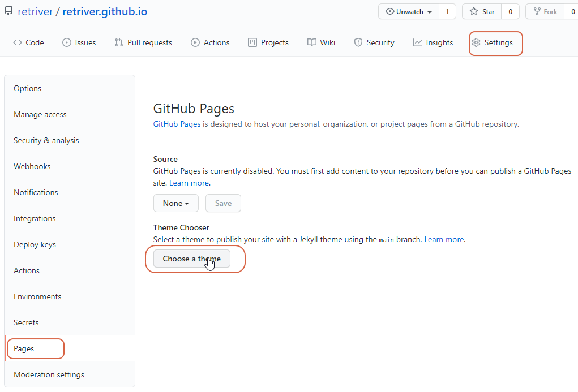
Task: Select Deploy keys in the sidebar
Action: [70, 244]
